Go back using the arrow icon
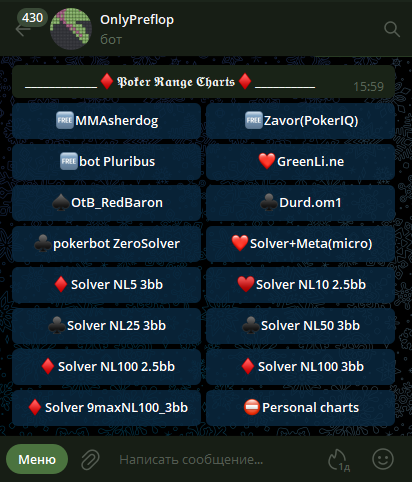Screen dimensions: 412x482 (22, 30)
